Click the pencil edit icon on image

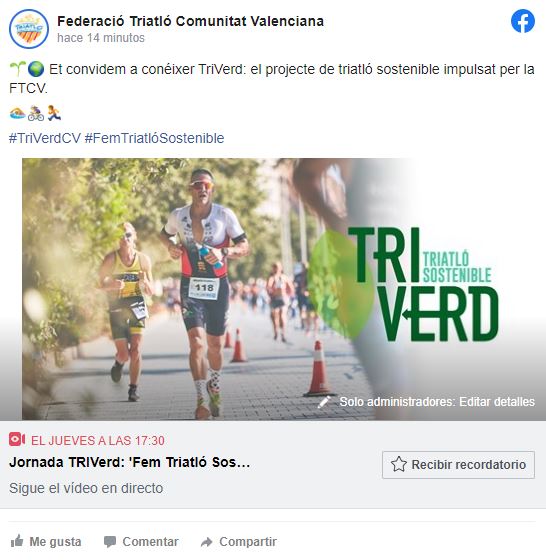point(324,402)
